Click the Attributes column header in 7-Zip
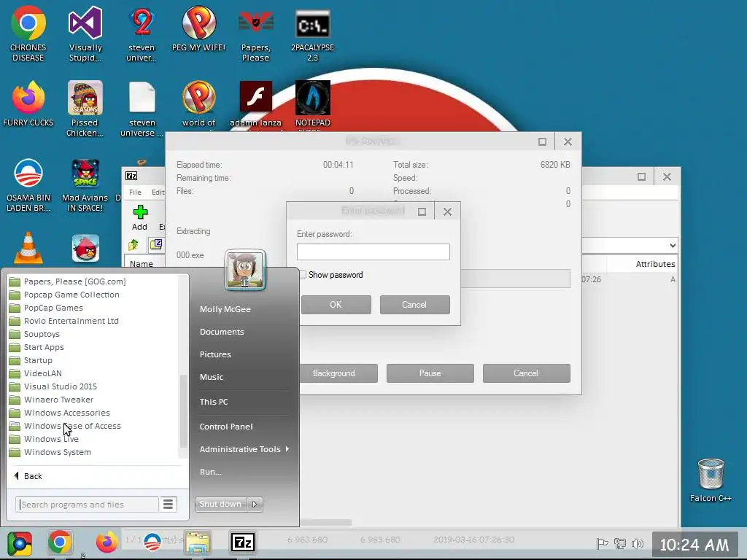The image size is (747, 560). (x=655, y=264)
